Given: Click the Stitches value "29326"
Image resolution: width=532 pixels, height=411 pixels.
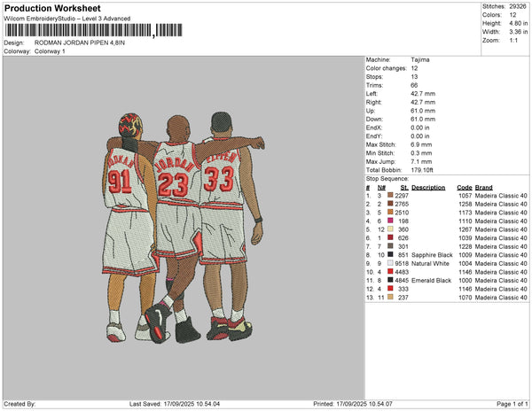Looking at the screenshot, I should [518, 6].
